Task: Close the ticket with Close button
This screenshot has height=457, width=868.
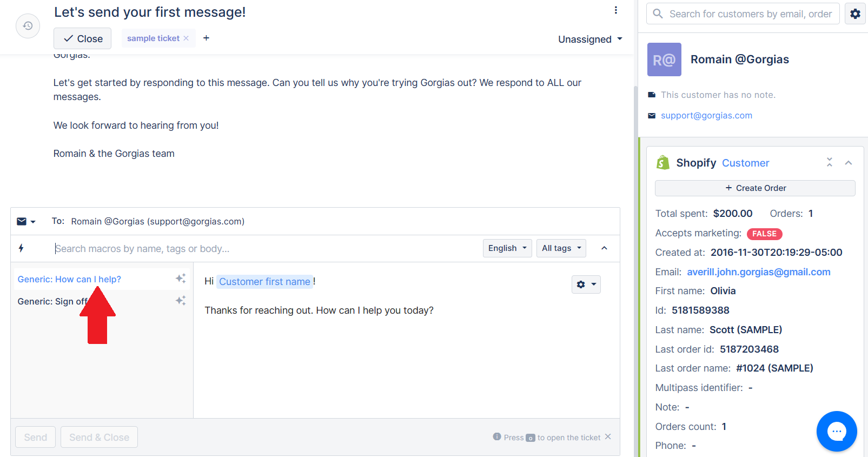Action: [82, 38]
